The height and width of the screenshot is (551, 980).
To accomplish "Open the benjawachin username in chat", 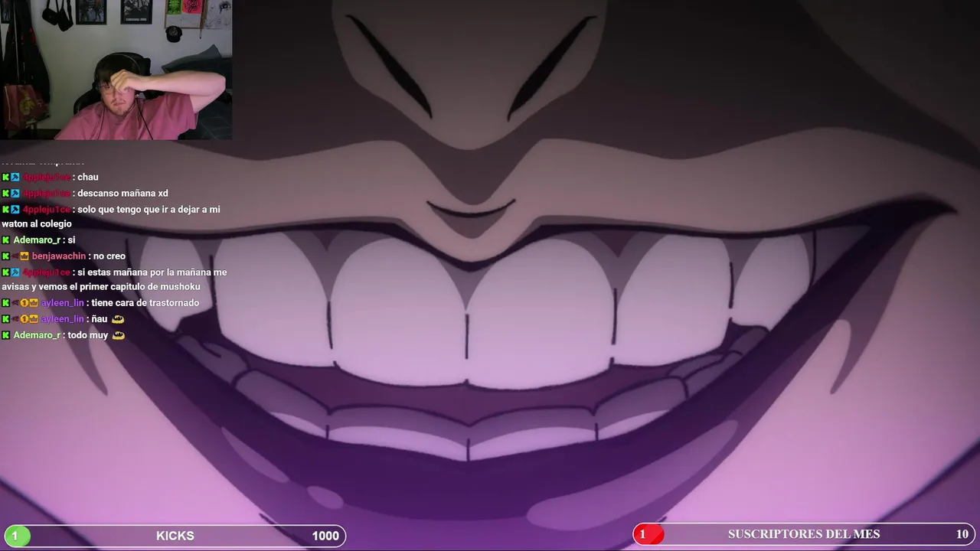I will [58, 256].
